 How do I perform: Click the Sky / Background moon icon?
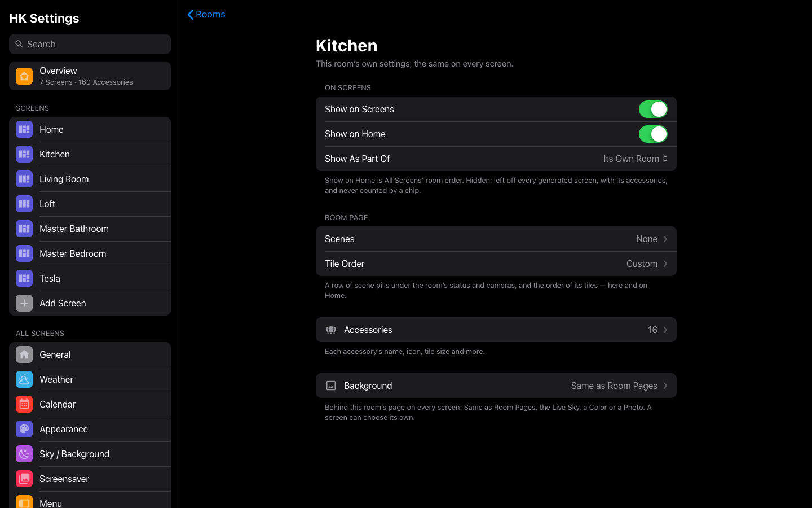(x=24, y=454)
